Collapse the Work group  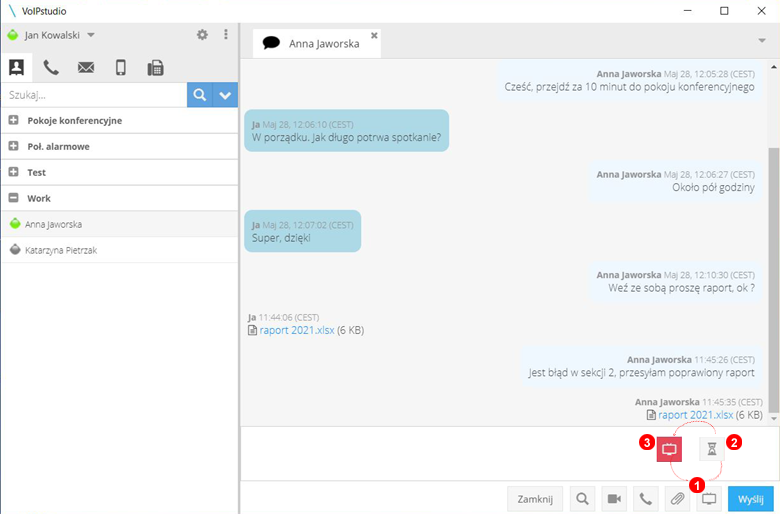click(x=13, y=198)
